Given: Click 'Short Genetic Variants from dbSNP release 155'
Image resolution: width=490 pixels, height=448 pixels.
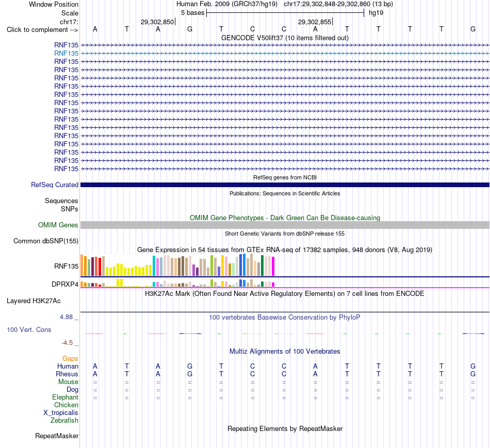Looking at the screenshot, I should [285, 234].
